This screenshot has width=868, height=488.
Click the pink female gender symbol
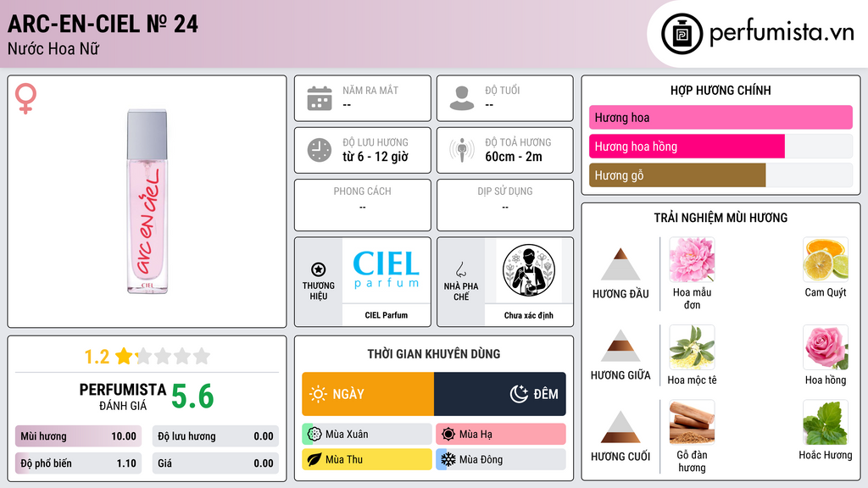(25, 98)
